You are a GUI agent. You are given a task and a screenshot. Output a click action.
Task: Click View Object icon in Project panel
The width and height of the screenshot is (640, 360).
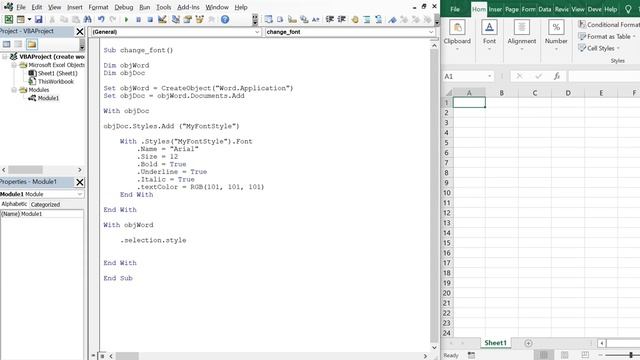[18, 44]
